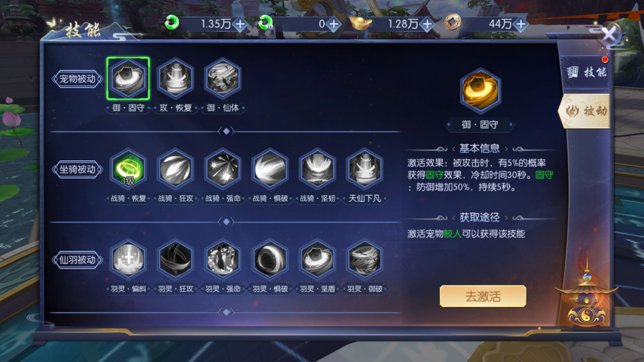Viewport: 644px width, 362px height.
Task: Select the green 战骑·恢复 mount skill icon
Action: (x=128, y=169)
